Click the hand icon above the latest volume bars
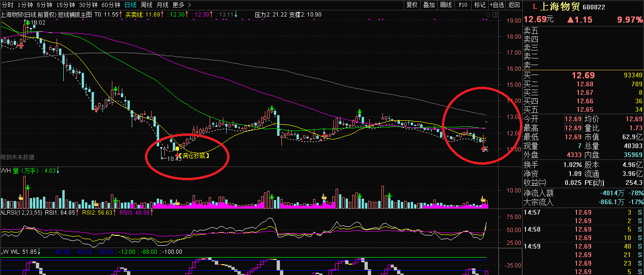 (x=483, y=200)
